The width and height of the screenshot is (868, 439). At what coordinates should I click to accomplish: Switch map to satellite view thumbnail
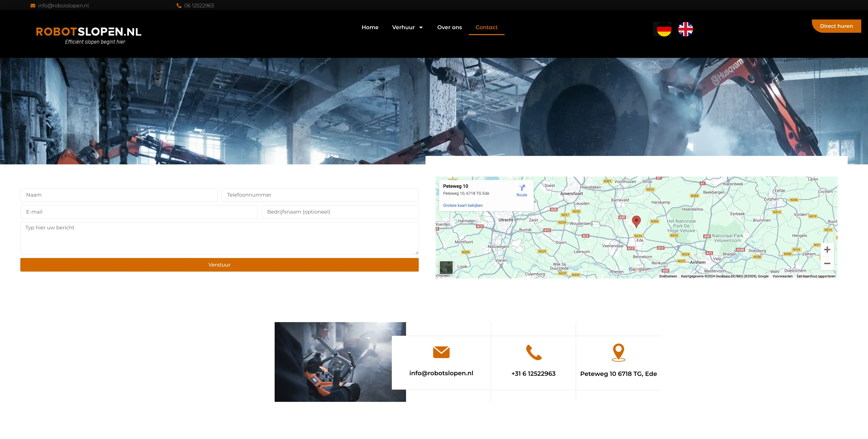pyautogui.click(x=446, y=268)
